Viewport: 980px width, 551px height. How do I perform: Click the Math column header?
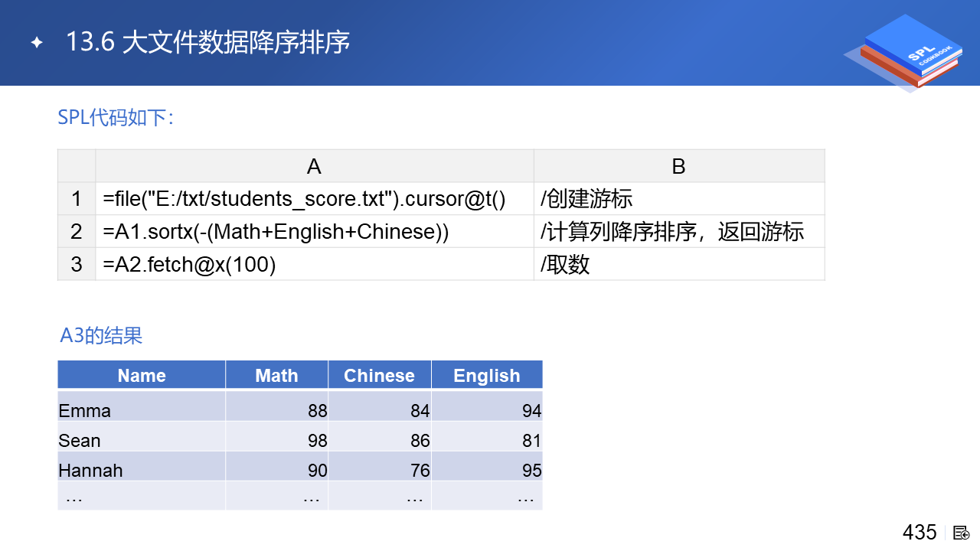pyautogui.click(x=276, y=375)
